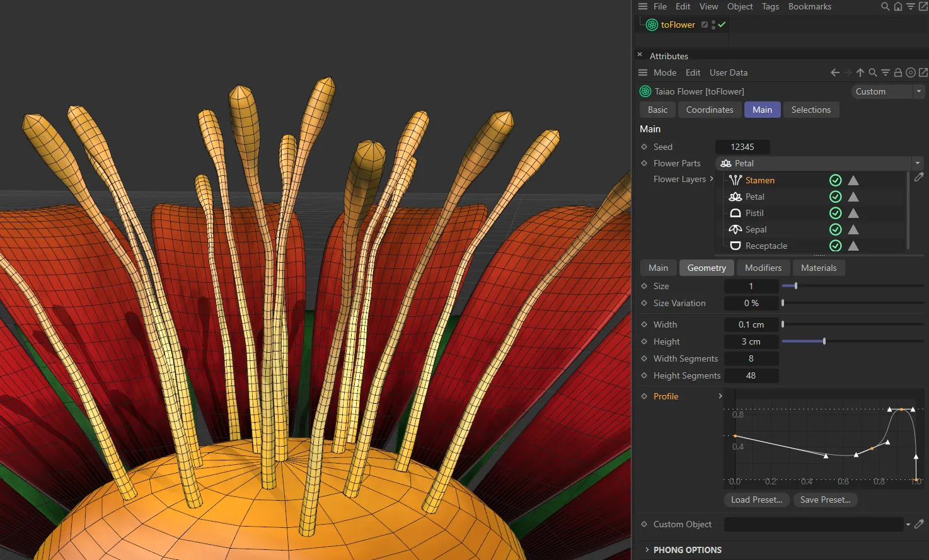Click the lock icon in the Attributes toolbar
Screen dimensions: 929x560
898,72
